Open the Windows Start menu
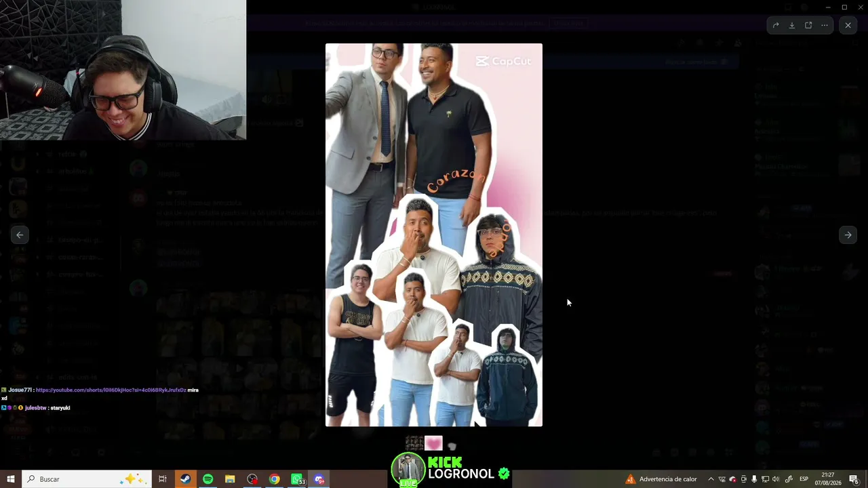Image resolution: width=868 pixels, height=488 pixels. click(11, 479)
